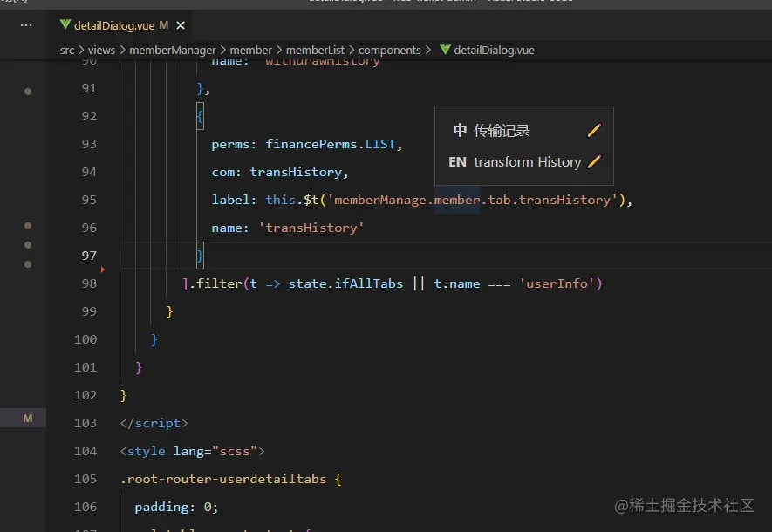The image size is (772, 532).
Task: Open breadcrumb 'components'
Action: pos(389,51)
